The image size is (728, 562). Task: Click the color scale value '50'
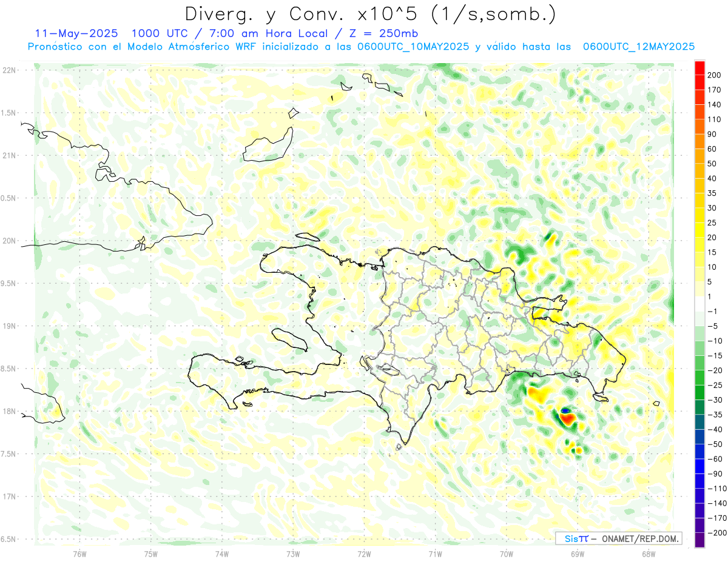(x=713, y=164)
